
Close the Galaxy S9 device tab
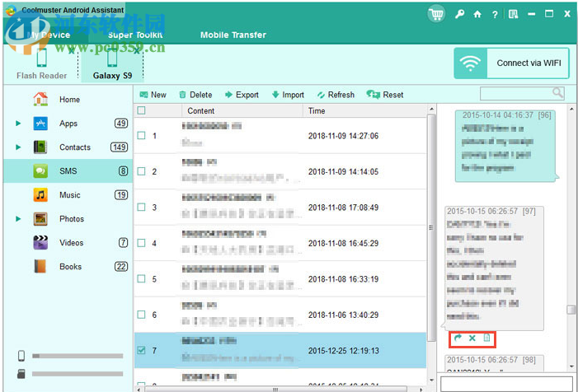137,51
